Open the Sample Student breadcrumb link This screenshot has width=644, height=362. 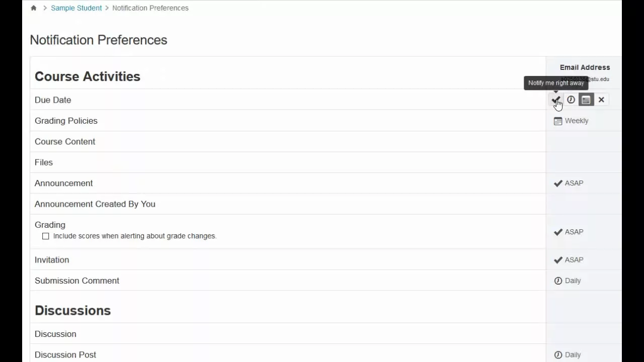coord(76,8)
